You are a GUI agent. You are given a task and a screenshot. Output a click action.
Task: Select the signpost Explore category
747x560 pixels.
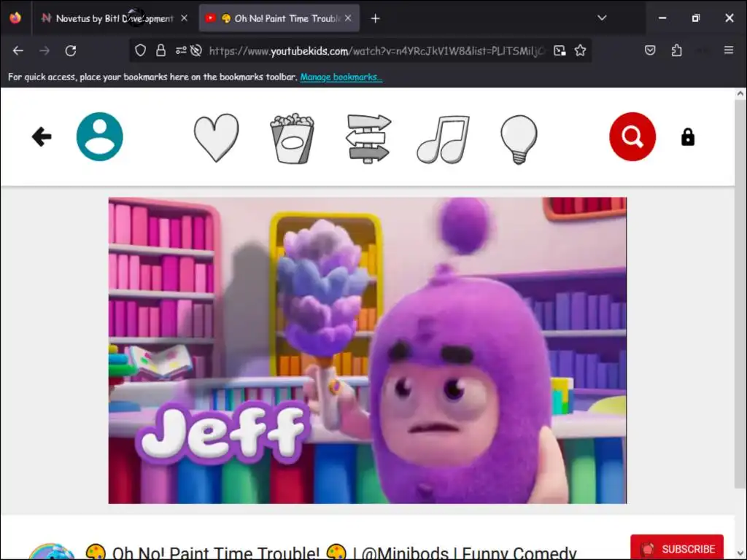click(368, 138)
